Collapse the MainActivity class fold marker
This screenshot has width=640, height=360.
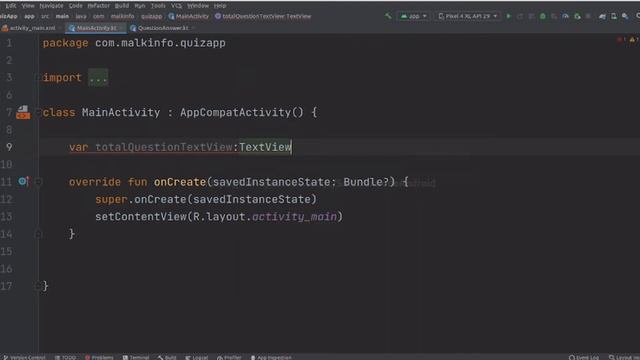(38, 112)
